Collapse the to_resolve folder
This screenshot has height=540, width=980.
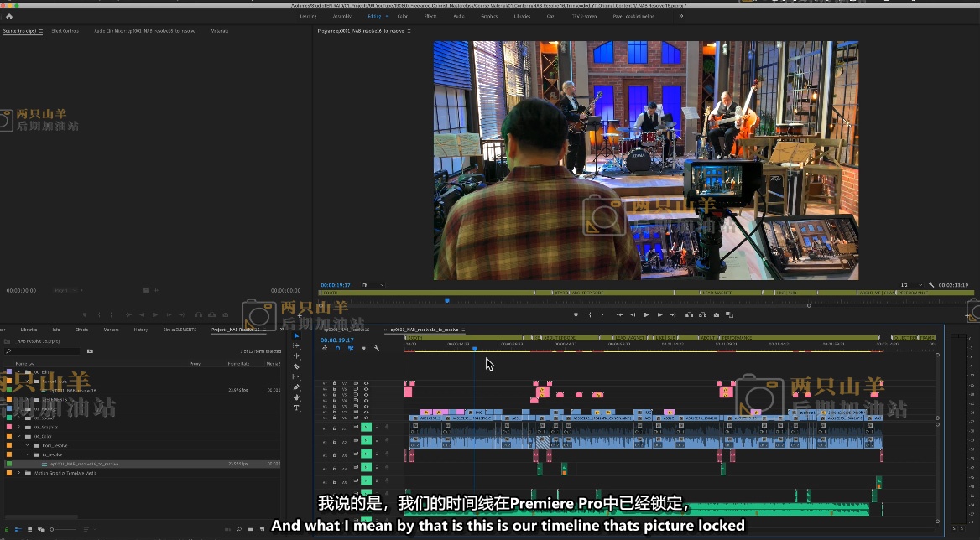point(28,454)
